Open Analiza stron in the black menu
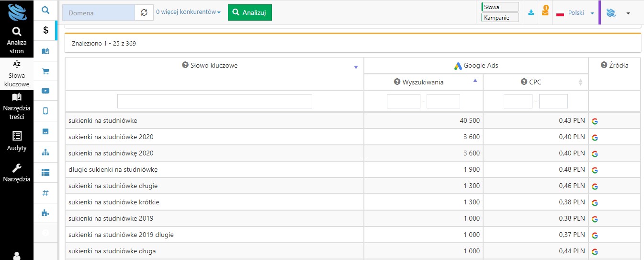Viewport: 644px width, 260px height. click(x=17, y=40)
